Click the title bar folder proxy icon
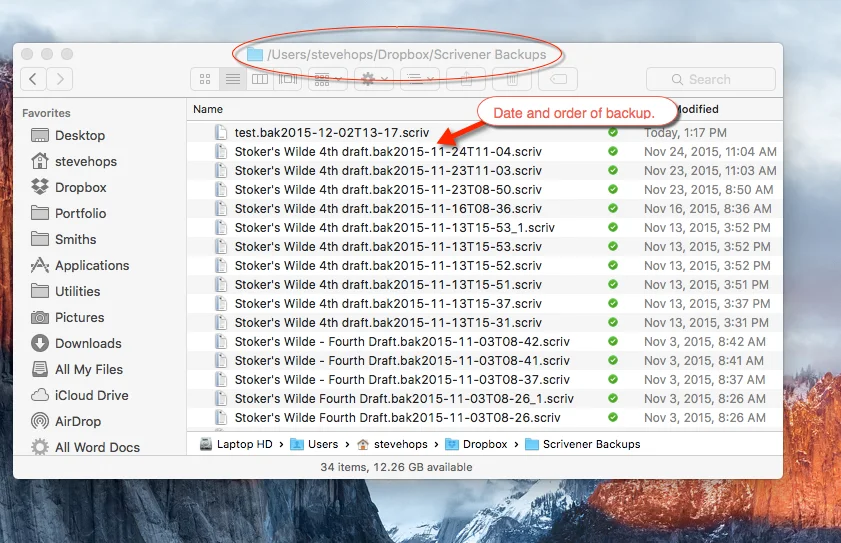Image resolution: width=841 pixels, height=543 pixels. tap(255, 54)
